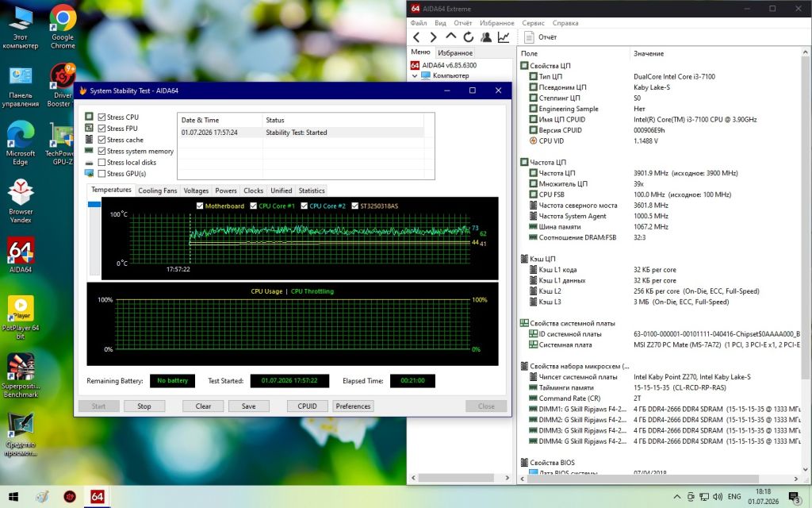Enable Stress local disks

pos(102,162)
